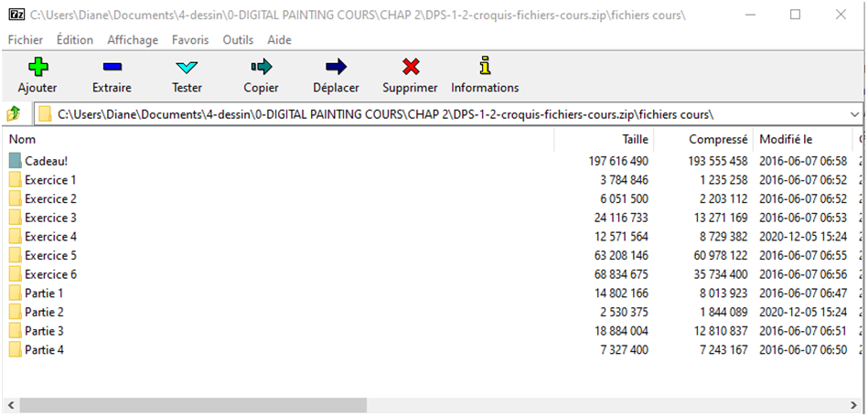Select the Exercice 6 folder icon

pyautogui.click(x=15, y=274)
